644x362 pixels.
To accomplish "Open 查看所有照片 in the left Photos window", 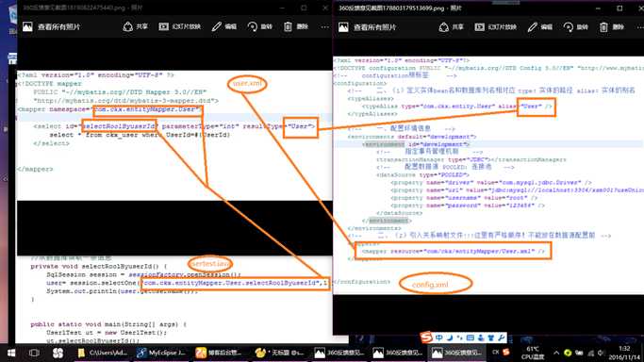I will [x=51, y=27].
